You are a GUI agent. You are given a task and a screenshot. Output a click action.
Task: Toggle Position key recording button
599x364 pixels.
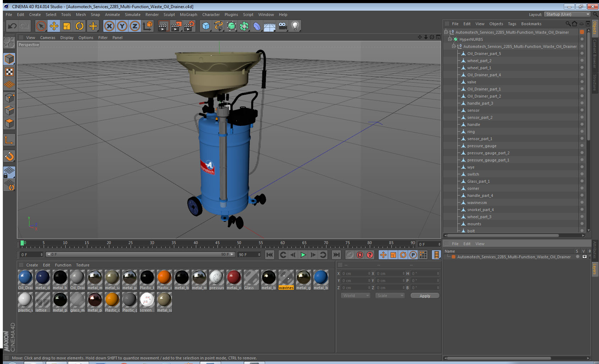tap(383, 255)
